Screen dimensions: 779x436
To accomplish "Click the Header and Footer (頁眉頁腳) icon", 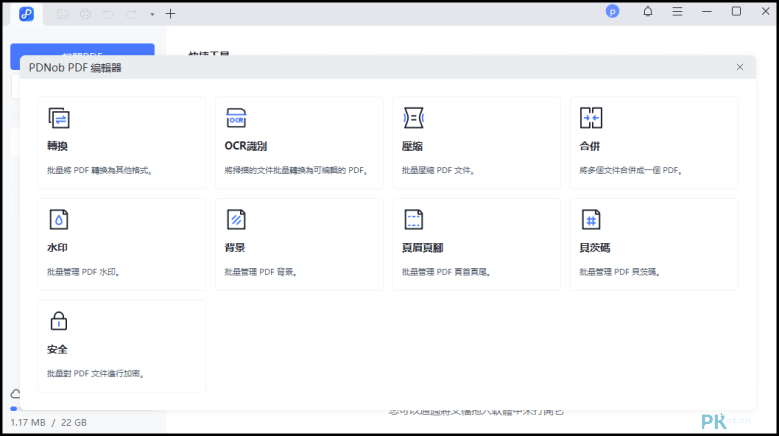I will click(413, 219).
